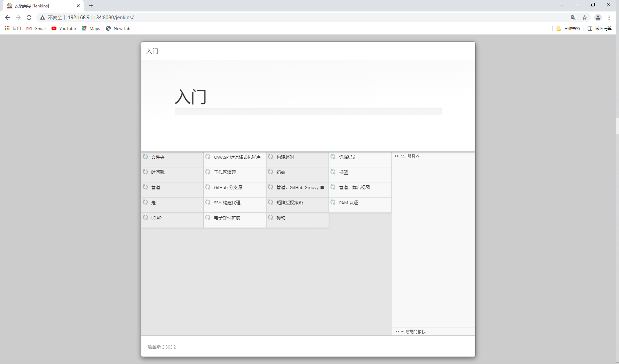The height and width of the screenshot is (364, 619).
Task: Select the 时间戳 plugin text
Action: [x=158, y=172]
